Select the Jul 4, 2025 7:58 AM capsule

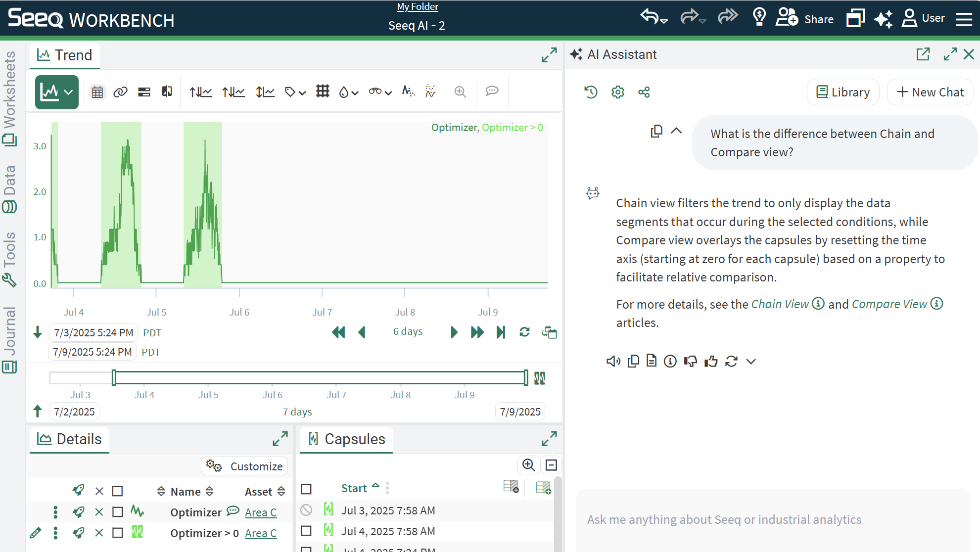click(306, 531)
